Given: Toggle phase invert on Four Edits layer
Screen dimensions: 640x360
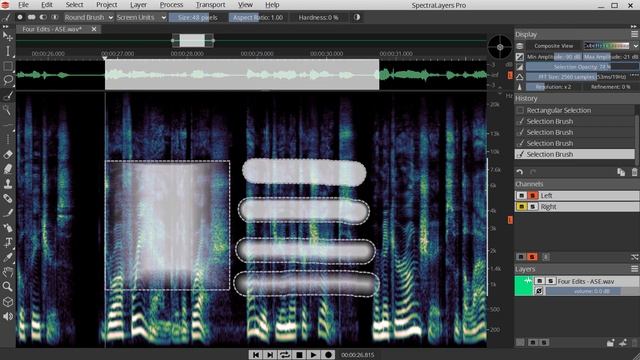Looking at the screenshot, I should coord(539,291).
